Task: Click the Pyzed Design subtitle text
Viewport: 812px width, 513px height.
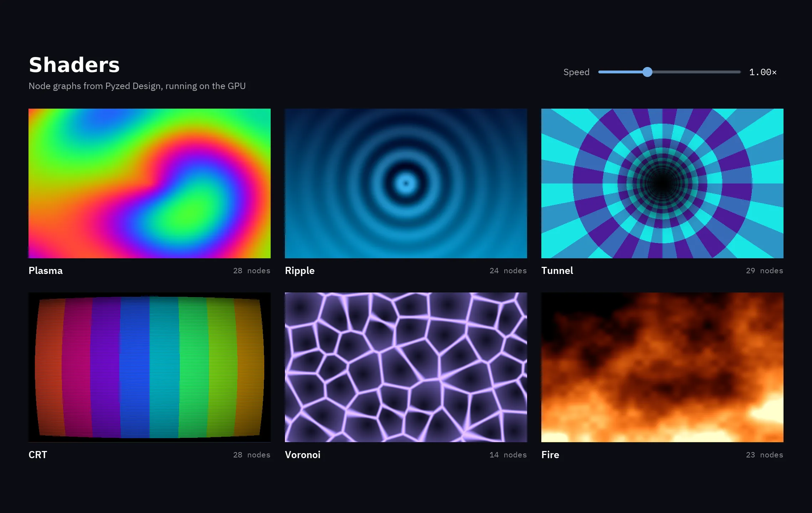Action: [137, 86]
